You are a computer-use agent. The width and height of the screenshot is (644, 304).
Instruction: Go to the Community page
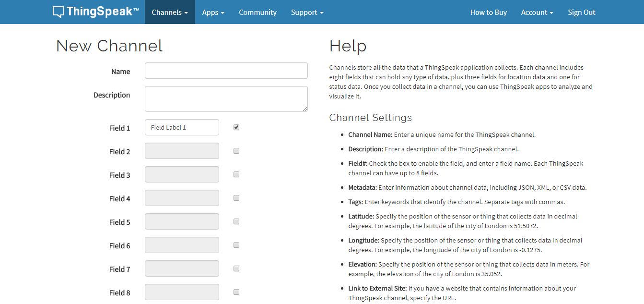coord(258,12)
